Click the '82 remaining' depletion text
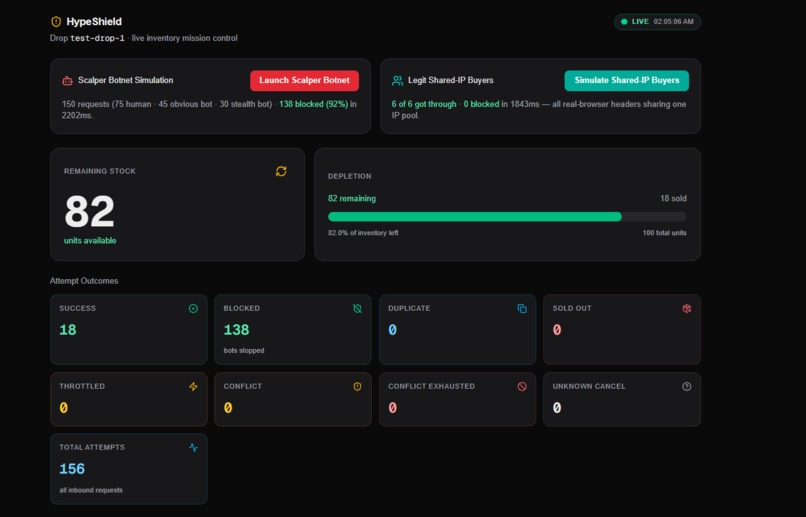 point(352,198)
